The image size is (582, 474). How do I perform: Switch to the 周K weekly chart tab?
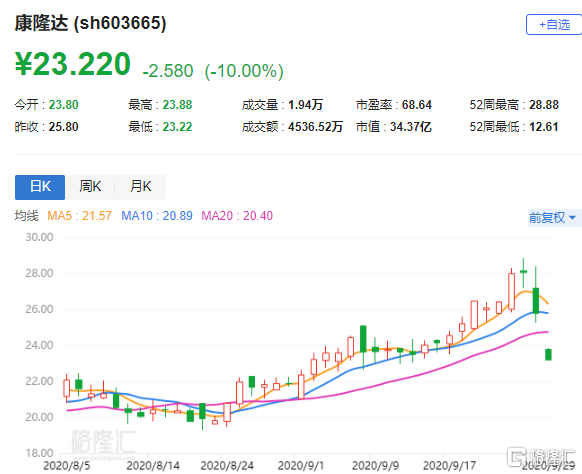click(x=90, y=187)
